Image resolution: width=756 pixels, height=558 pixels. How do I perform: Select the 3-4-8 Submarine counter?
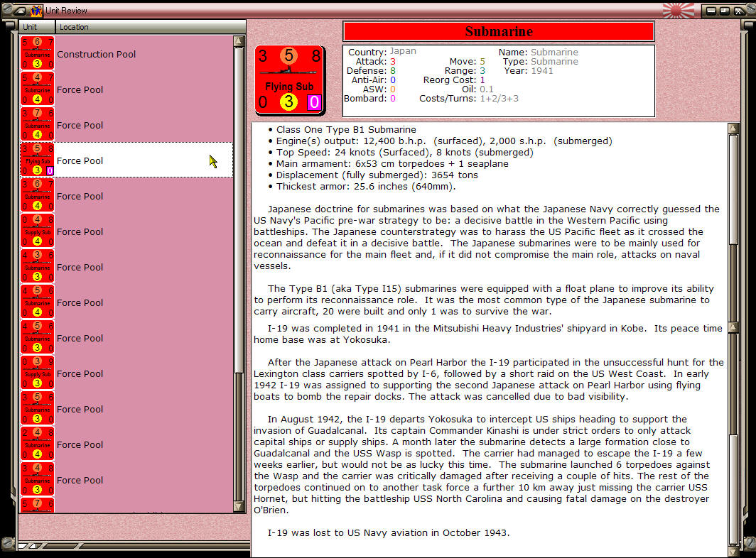37,479
